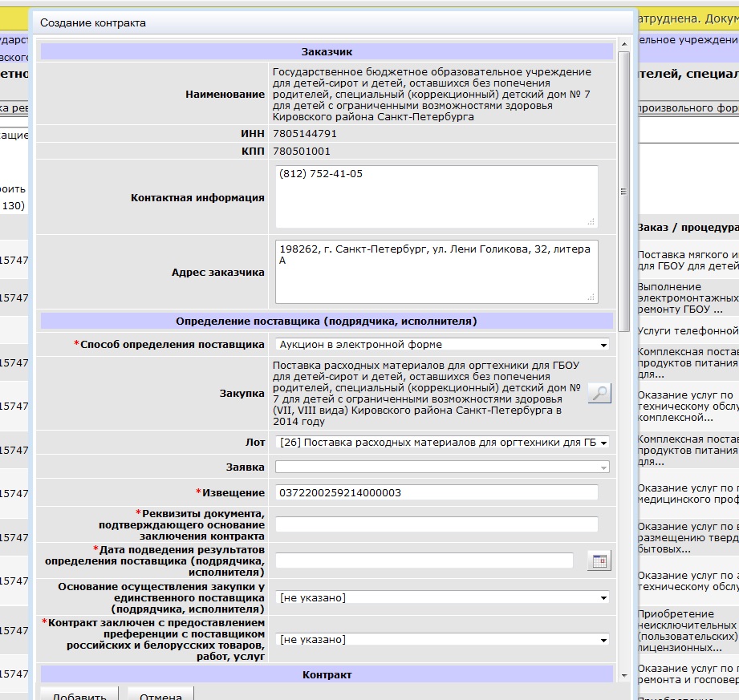Click into the 'Контактная информация' text area

coord(436,196)
